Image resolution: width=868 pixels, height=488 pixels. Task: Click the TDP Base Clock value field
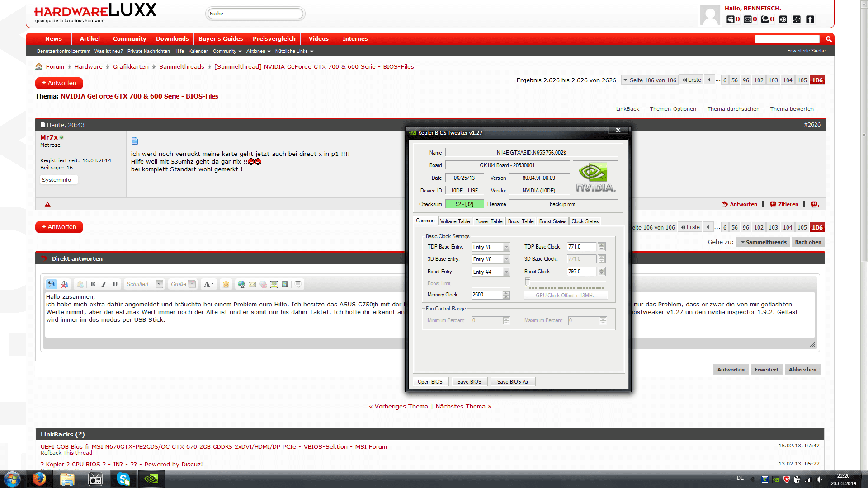(x=582, y=247)
